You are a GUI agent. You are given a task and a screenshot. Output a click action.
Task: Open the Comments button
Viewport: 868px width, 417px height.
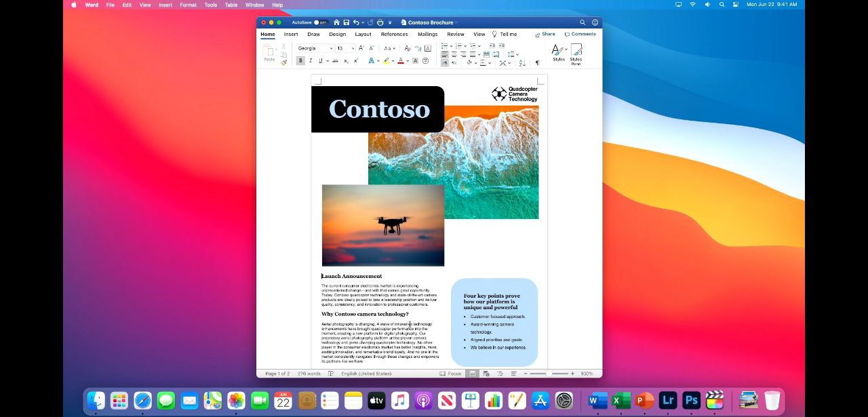(580, 34)
